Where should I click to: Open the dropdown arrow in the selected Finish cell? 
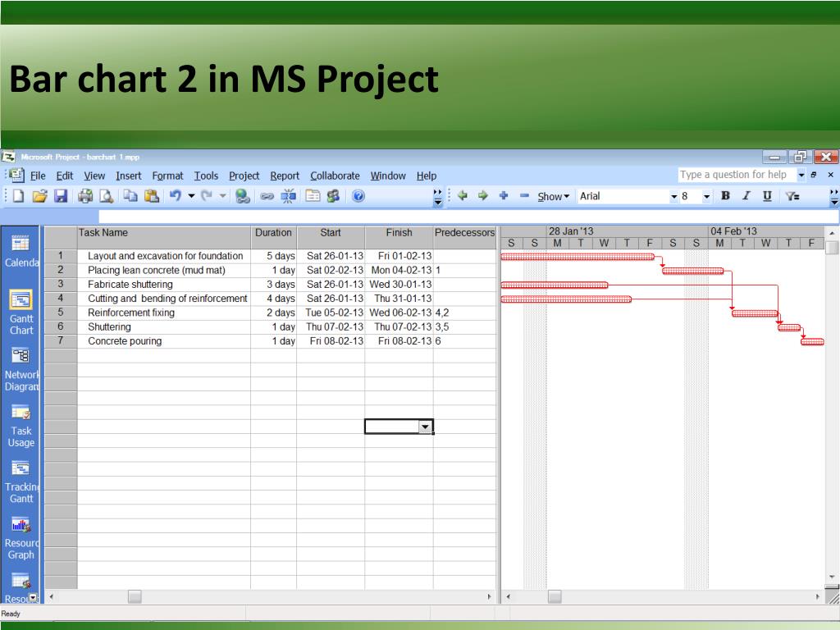coord(425,427)
